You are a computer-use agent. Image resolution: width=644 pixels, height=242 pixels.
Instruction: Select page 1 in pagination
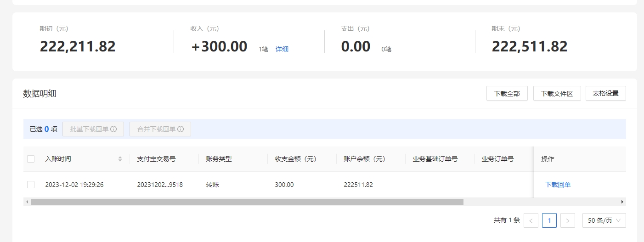point(549,220)
